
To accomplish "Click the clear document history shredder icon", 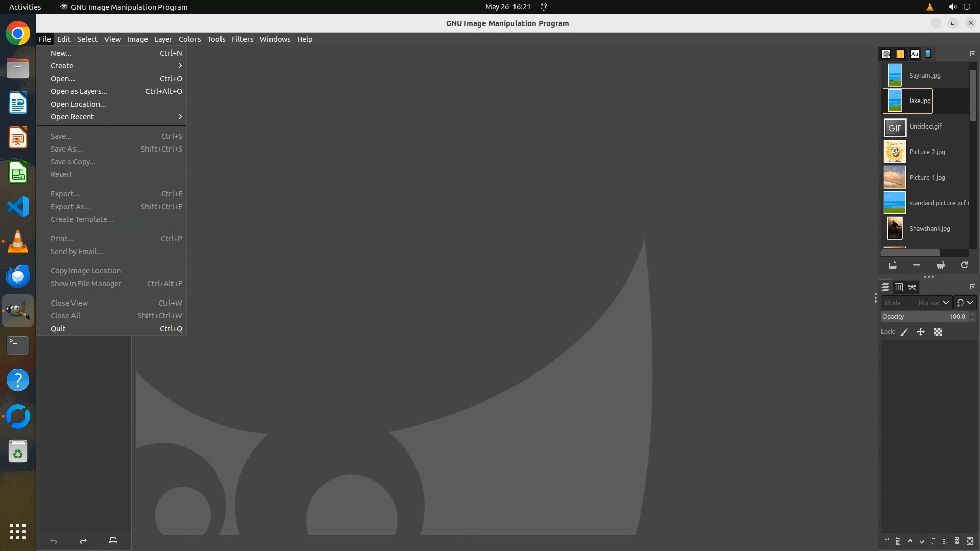I will pos(940,265).
